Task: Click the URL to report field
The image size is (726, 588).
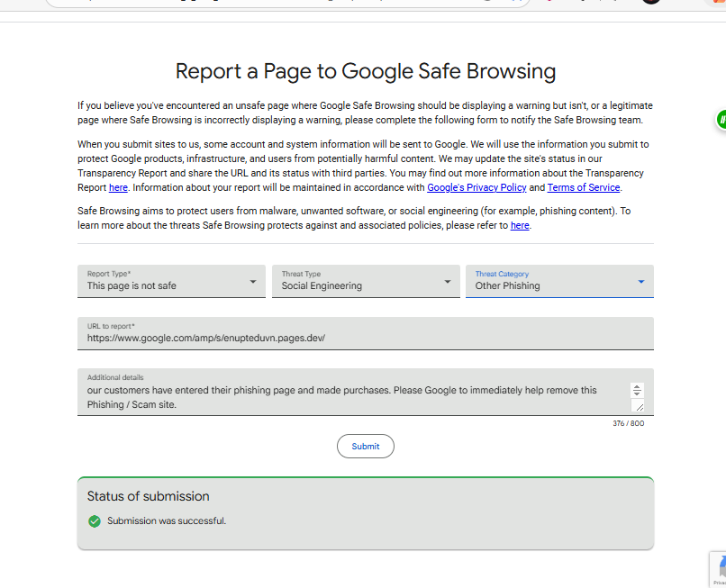Action: tap(366, 333)
